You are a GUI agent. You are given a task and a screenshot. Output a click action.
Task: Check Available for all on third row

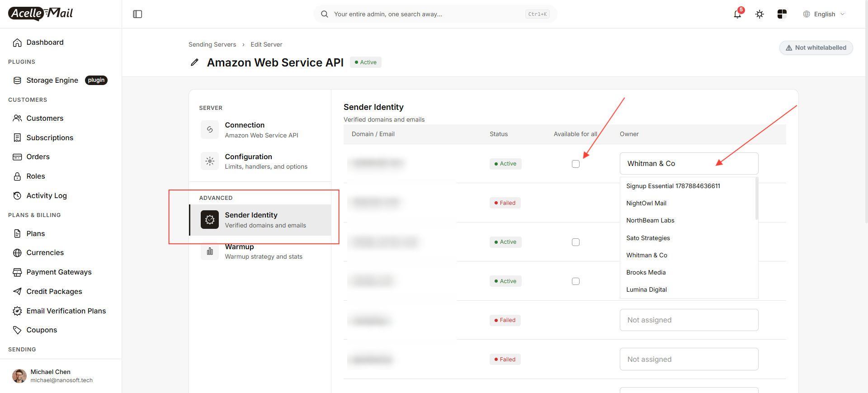[576, 242]
